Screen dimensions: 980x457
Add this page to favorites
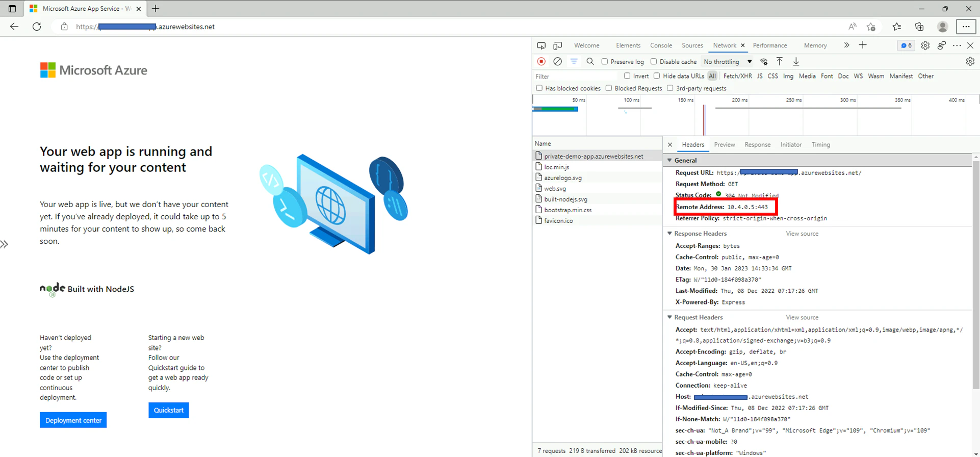[x=871, y=27]
